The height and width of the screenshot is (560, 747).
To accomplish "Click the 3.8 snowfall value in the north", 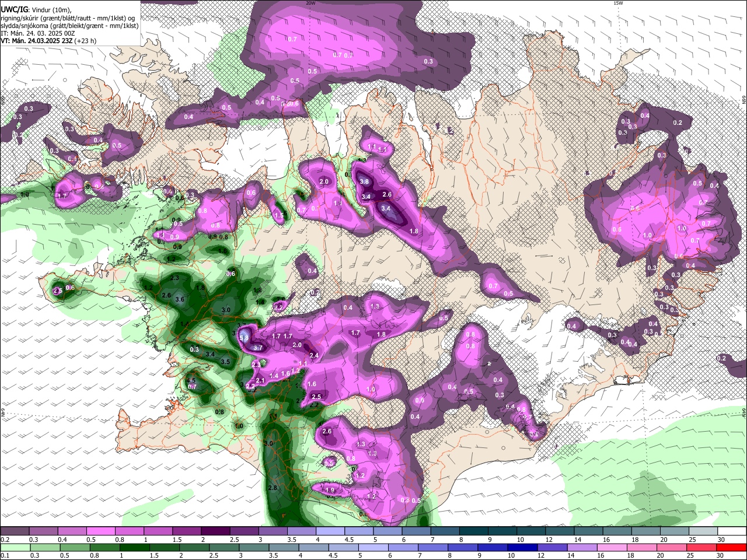I will 365,181.
